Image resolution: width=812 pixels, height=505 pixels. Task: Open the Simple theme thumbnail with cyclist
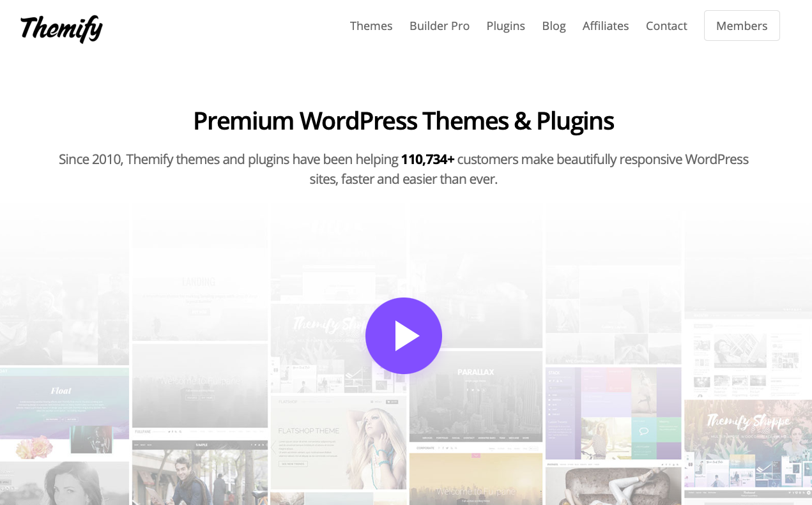(x=199, y=472)
